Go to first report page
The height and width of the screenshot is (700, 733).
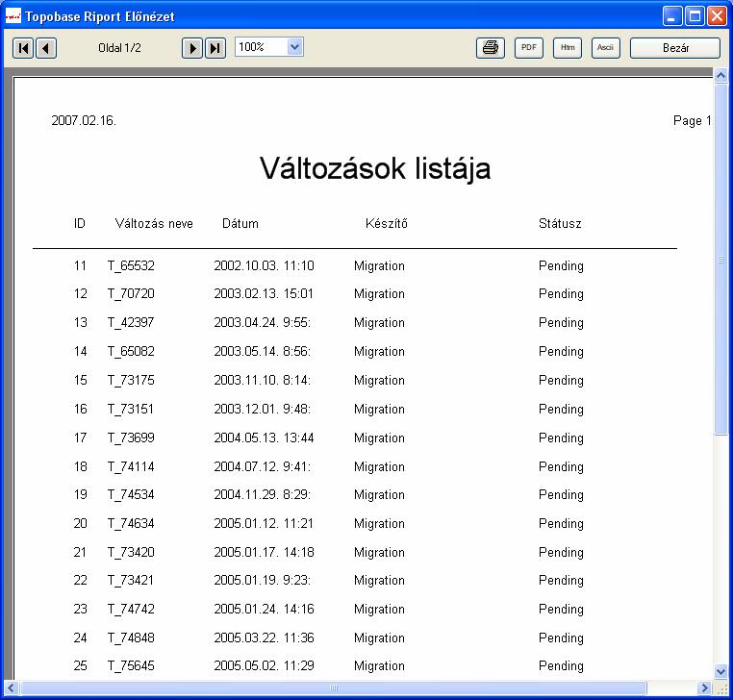point(23,48)
